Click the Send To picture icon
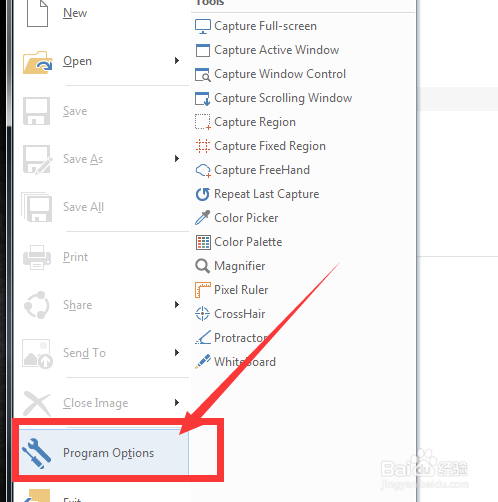 pos(37,354)
